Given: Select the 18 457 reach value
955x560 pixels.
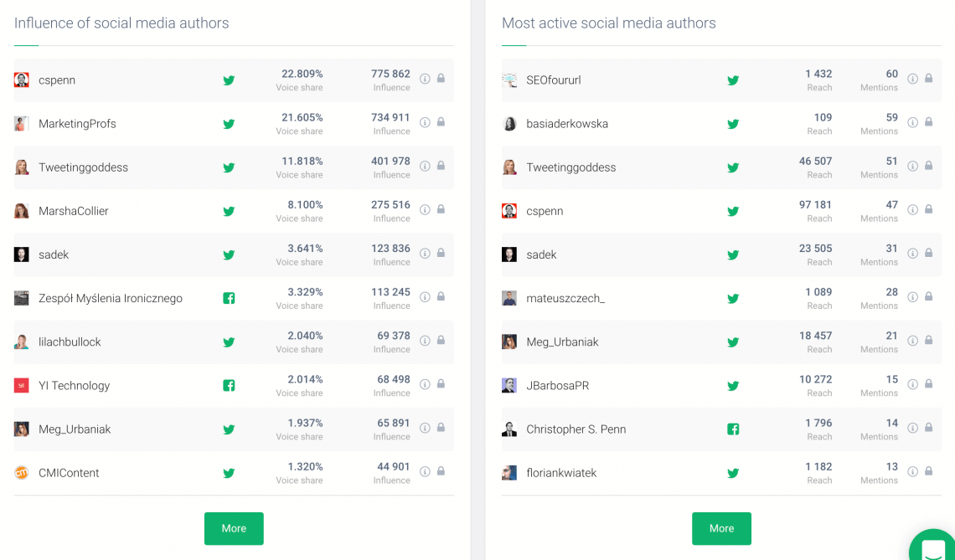Looking at the screenshot, I should (816, 336).
